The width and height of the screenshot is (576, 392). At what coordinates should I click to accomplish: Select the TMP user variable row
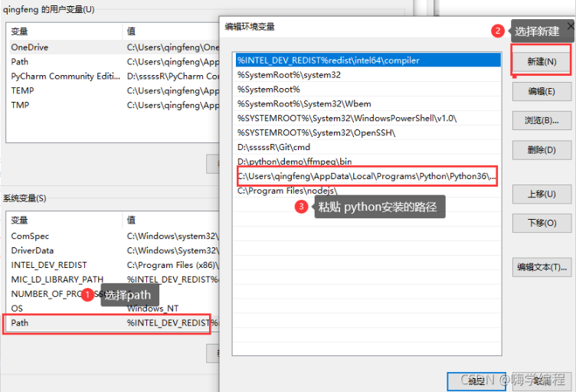pyautogui.click(x=115, y=105)
